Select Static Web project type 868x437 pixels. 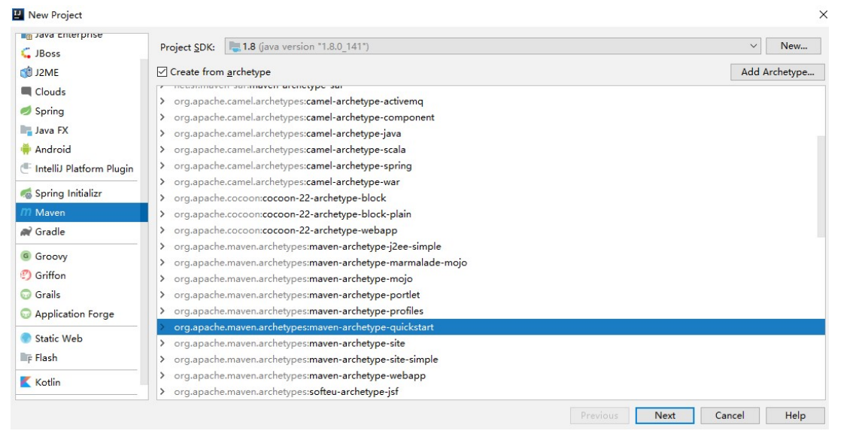[78, 338]
